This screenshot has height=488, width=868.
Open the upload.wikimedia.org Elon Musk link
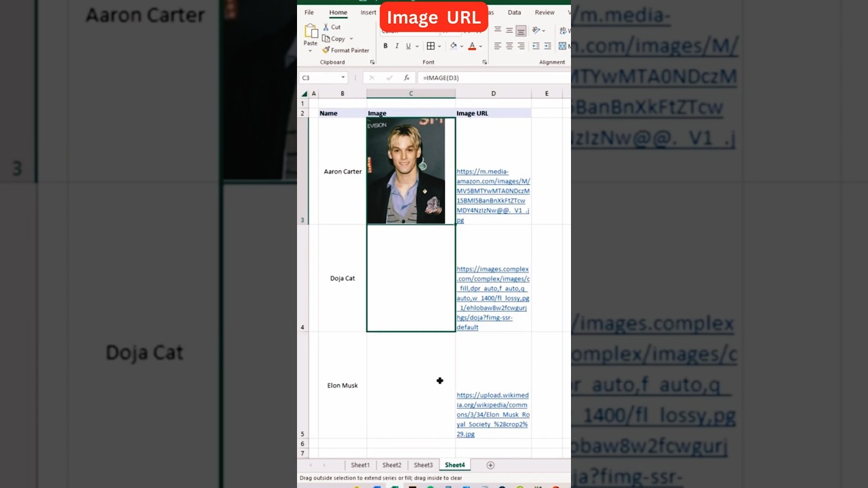point(493,414)
